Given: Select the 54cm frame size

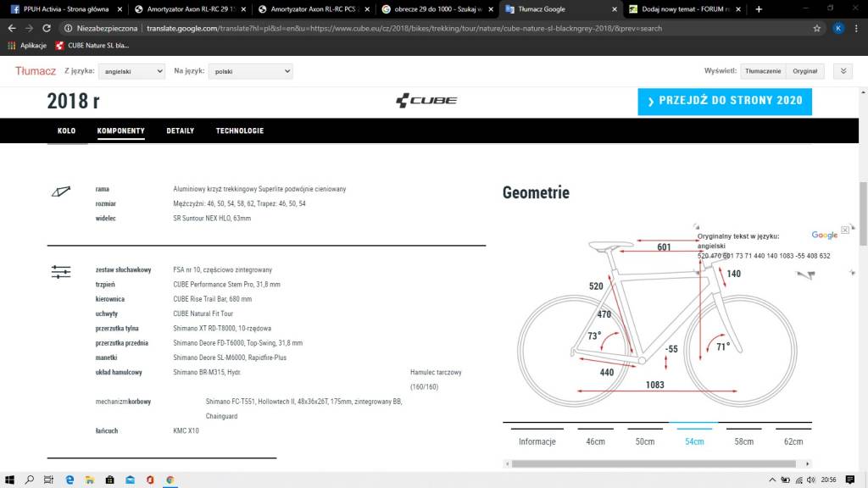Looking at the screenshot, I should click(694, 441).
